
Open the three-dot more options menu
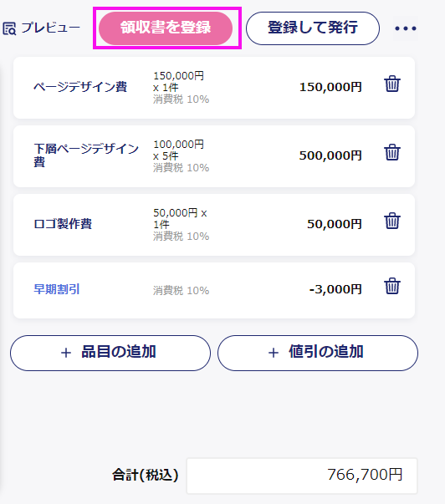[x=406, y=28]
